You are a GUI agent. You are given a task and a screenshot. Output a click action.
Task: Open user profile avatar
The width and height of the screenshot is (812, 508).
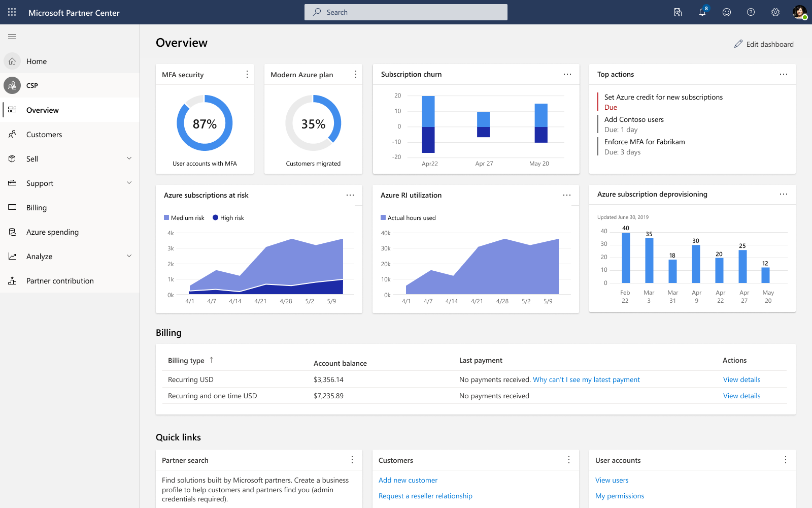[800, 12]
